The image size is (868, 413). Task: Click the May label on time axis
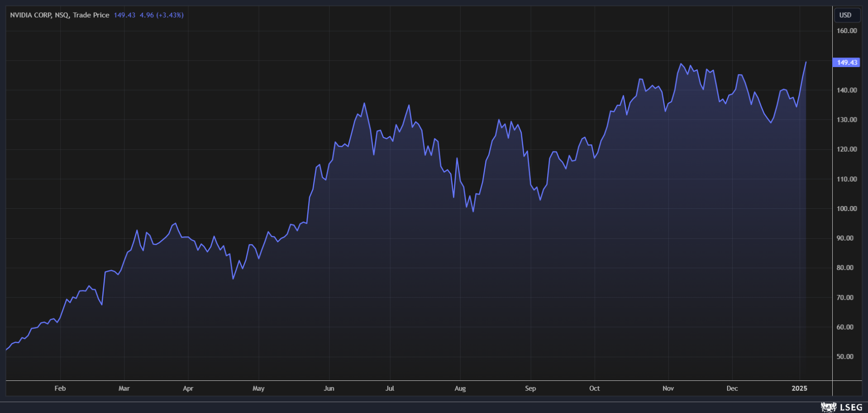(258, 388)
